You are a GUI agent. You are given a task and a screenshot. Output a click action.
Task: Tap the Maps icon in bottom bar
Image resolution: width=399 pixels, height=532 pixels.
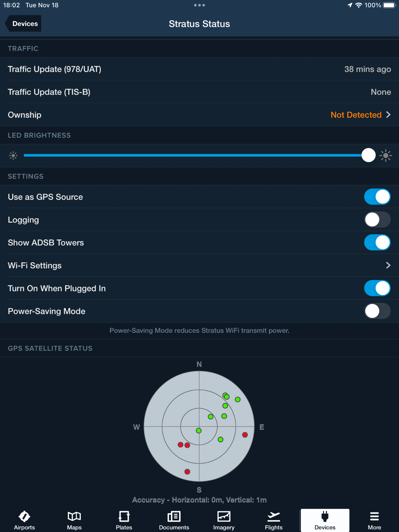74,516
